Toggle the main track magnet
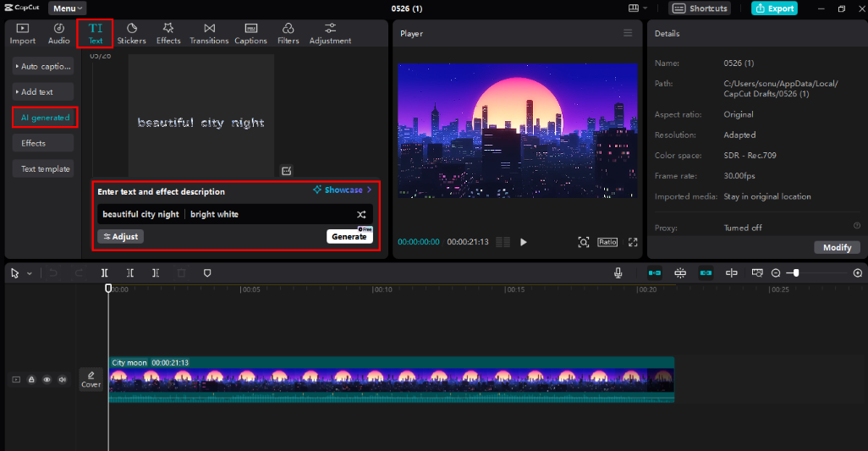 pos(654,272)
